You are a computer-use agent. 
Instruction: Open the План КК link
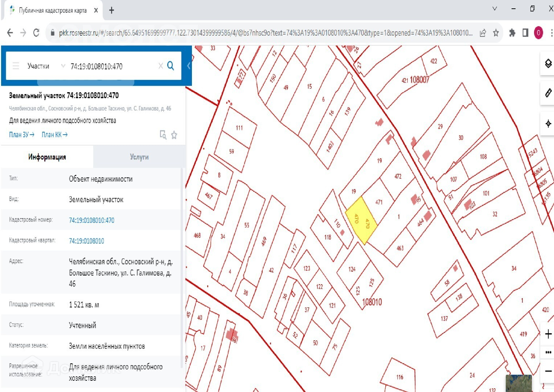(54, 135)
